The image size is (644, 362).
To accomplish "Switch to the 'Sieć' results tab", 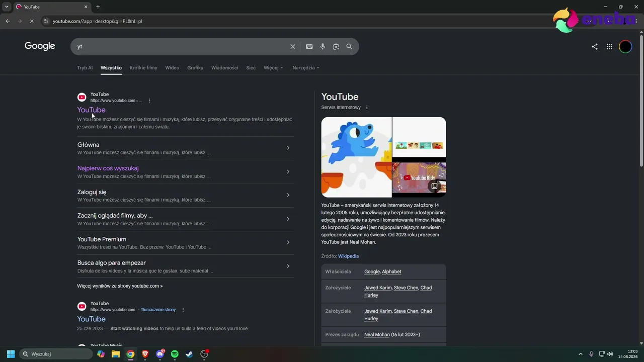I will click(x=251, y=68).
